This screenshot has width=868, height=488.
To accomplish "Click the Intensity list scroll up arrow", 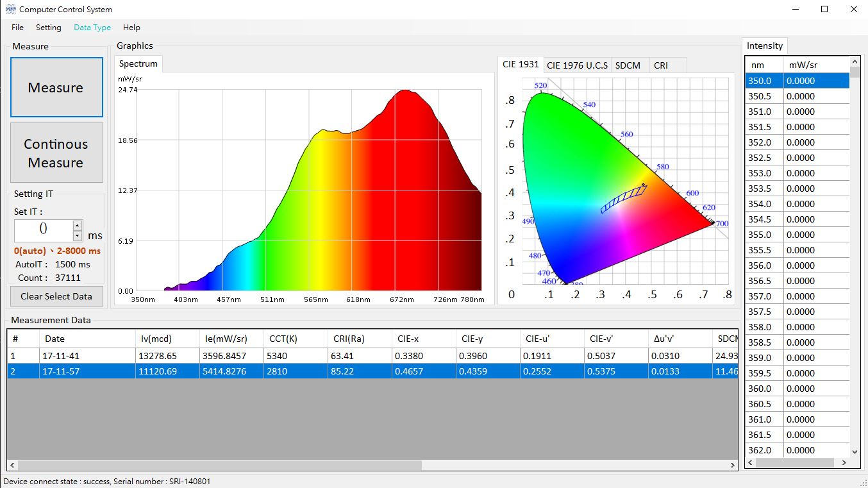I will click(x=855, y=62).
